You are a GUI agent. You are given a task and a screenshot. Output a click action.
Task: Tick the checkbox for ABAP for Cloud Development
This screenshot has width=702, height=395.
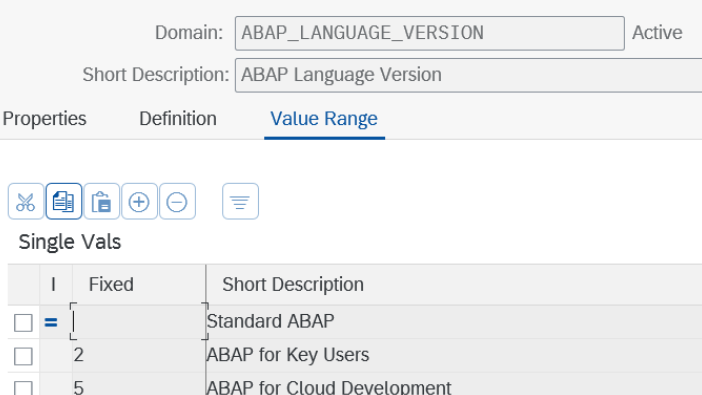pos(23,388)
